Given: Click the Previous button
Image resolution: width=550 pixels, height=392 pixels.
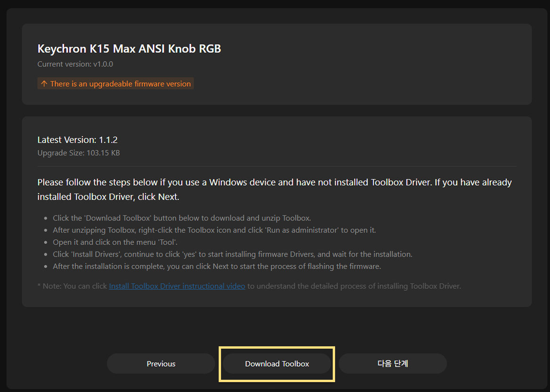Looking at the screenshot, I should (161, 364).
